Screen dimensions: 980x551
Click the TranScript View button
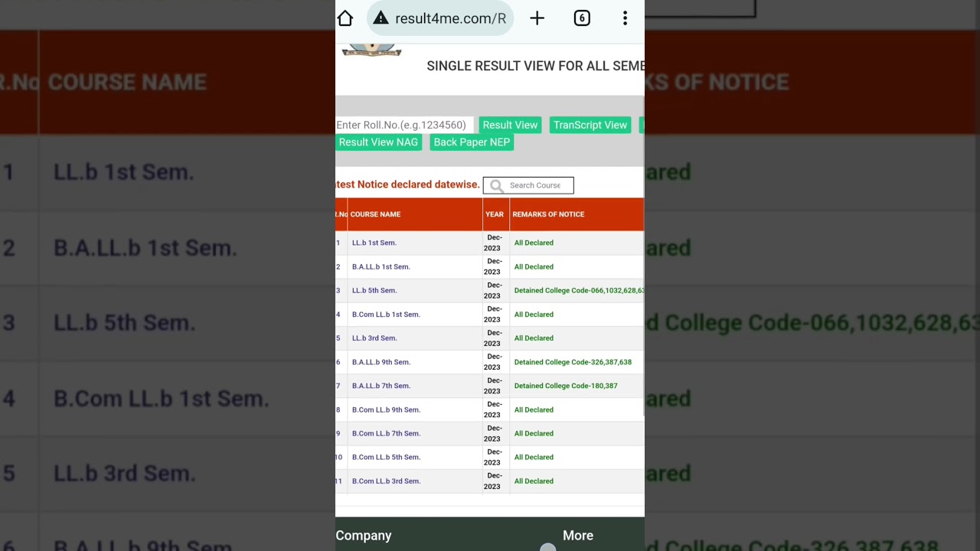point(590,125)
